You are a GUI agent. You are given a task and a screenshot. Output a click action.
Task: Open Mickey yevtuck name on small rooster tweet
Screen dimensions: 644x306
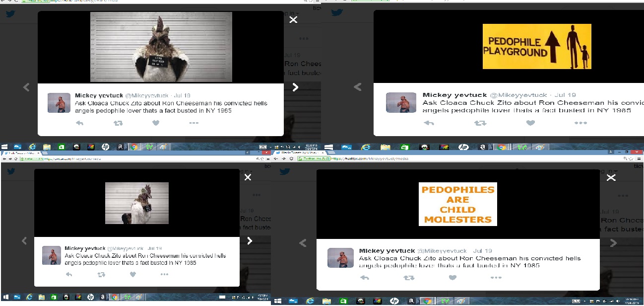click(84, 248)
